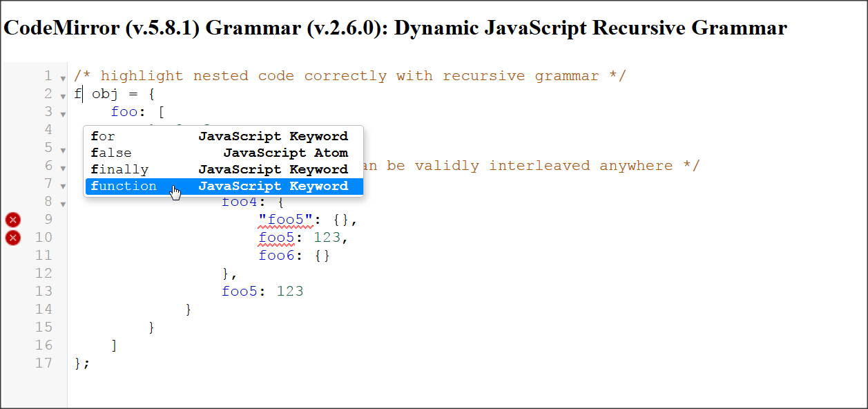The image size is (868, 409).
Task: Click the number 123 on line 10
Action: pyautogui.click(x=327, y=238)
